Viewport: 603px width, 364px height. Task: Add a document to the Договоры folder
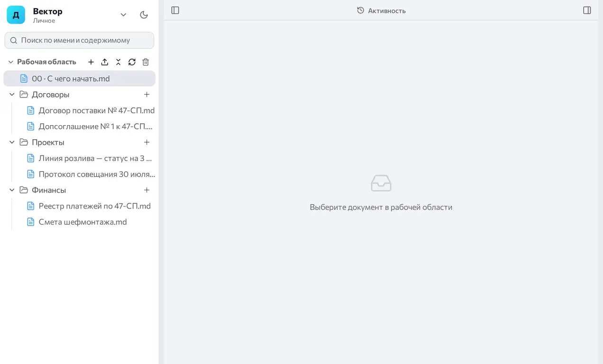146,95
